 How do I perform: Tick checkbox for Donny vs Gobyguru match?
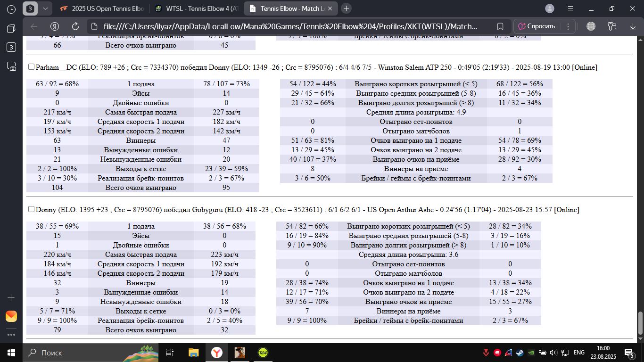click(31, 209)
